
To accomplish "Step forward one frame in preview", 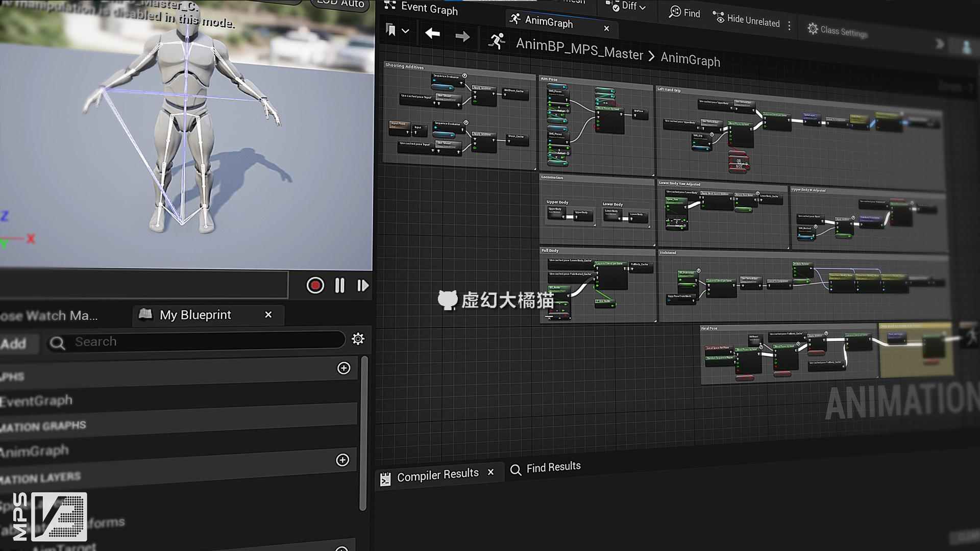I will click(362, 286).
